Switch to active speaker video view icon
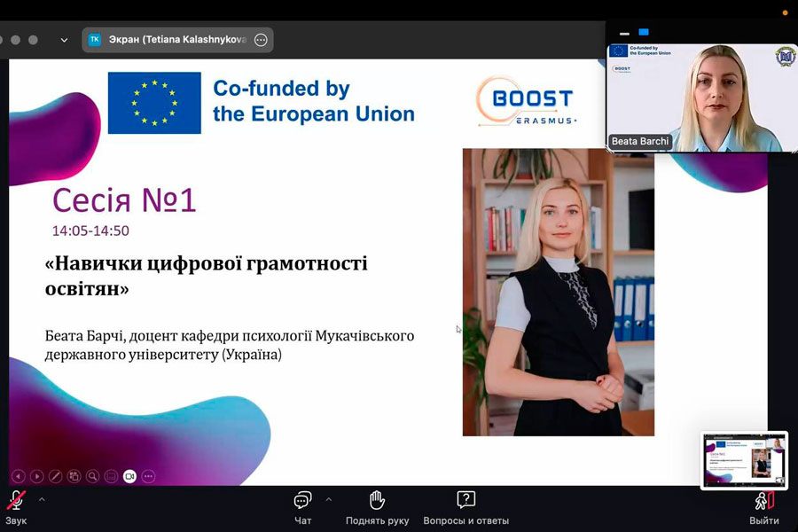The height and width of the screenshot is (532, 798). (x=644, y=32)
